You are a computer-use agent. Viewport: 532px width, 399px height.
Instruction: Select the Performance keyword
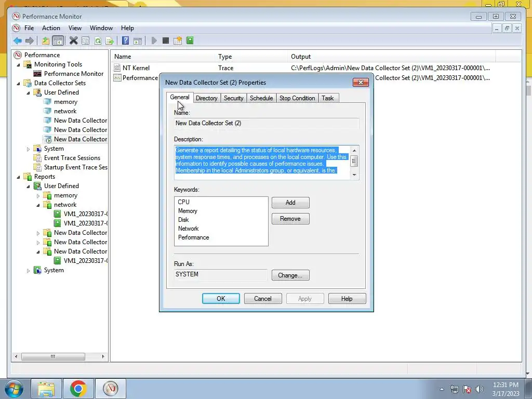[193, 237]
